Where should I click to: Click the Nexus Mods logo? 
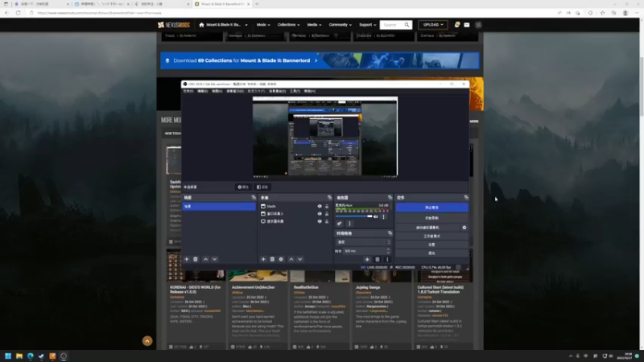(x=174, y=25)
